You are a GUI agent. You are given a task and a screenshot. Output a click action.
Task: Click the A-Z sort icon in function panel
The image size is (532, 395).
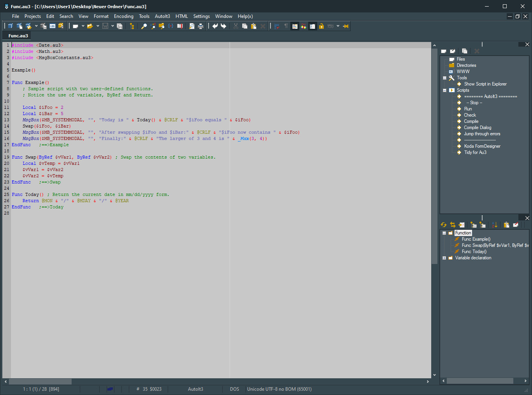pos(495,225)
